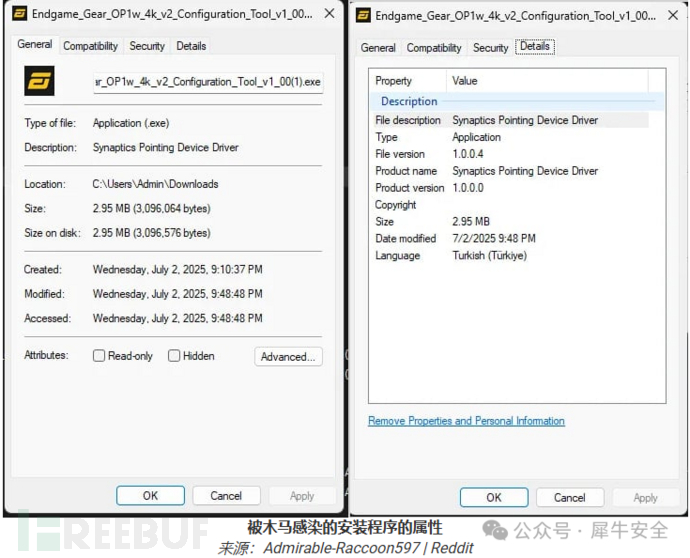The image size is (690, 558).
Task: Close the left properties window
Action: click(x=329, y=14)
